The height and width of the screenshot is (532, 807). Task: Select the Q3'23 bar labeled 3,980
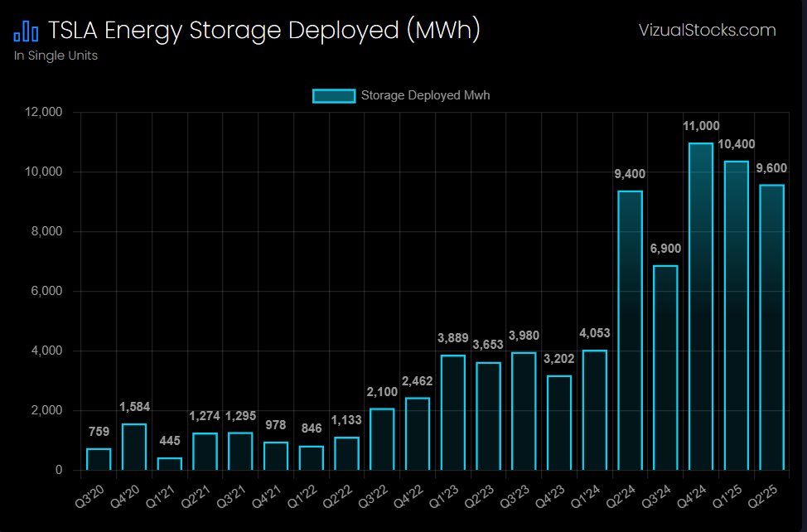click(x=524, y=411)
